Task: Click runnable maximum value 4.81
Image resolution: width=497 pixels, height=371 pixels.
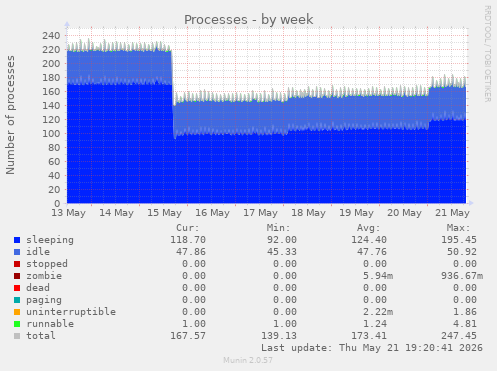Action: (465, 324)
